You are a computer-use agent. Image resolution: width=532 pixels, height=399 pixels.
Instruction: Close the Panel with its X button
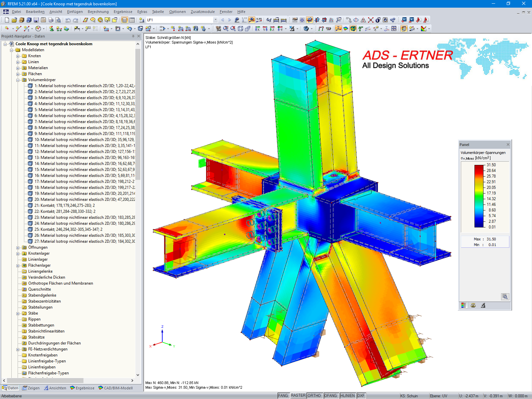[x=508, y=144]
